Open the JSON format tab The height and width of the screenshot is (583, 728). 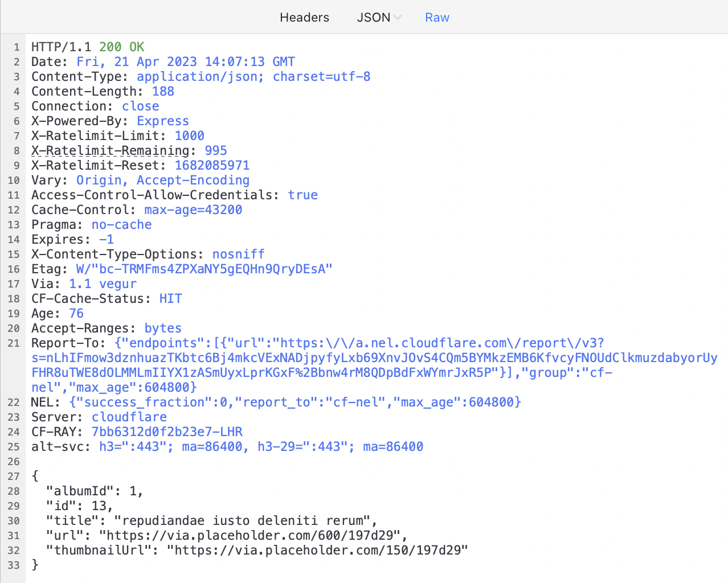[374, 18]
